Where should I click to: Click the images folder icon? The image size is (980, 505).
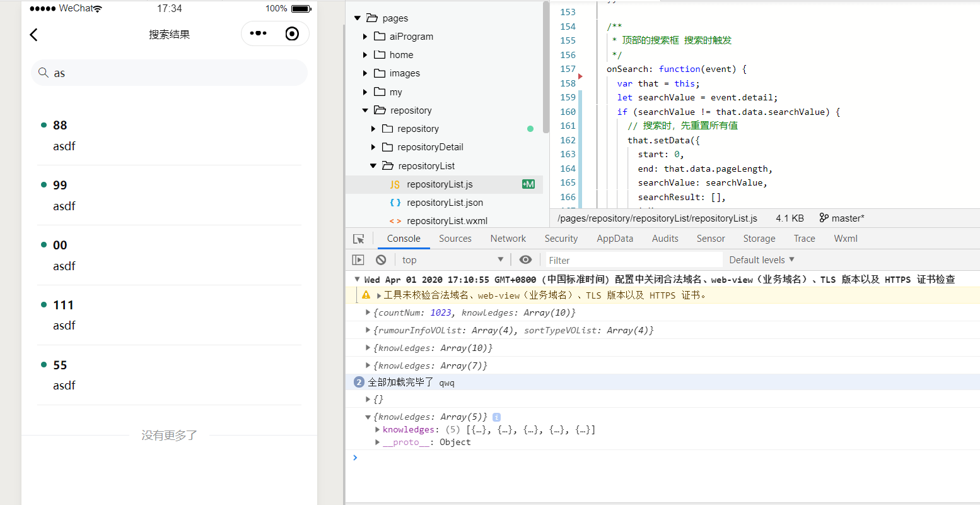pyautogui.click(x=380, y=73)
